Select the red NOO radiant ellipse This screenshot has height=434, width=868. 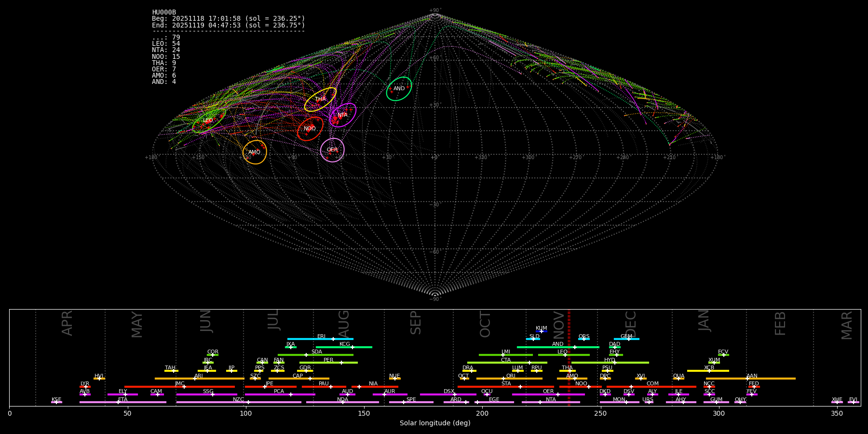coord(310,128)
